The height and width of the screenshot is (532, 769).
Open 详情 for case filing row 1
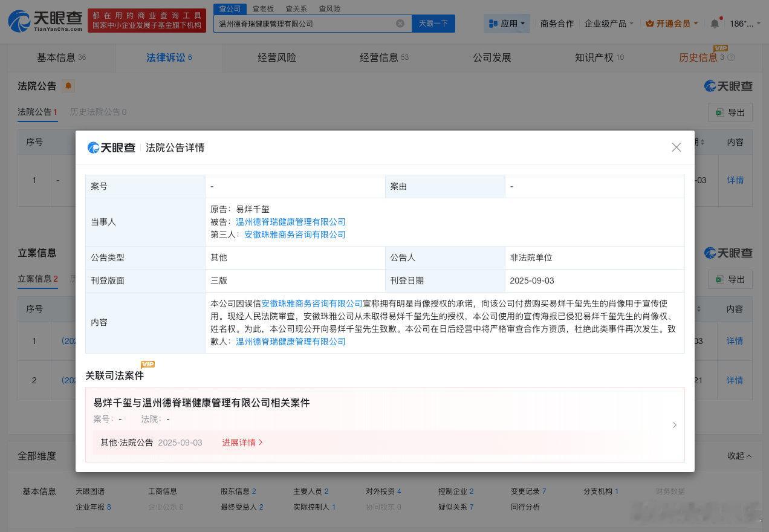(x=735, y=341)
